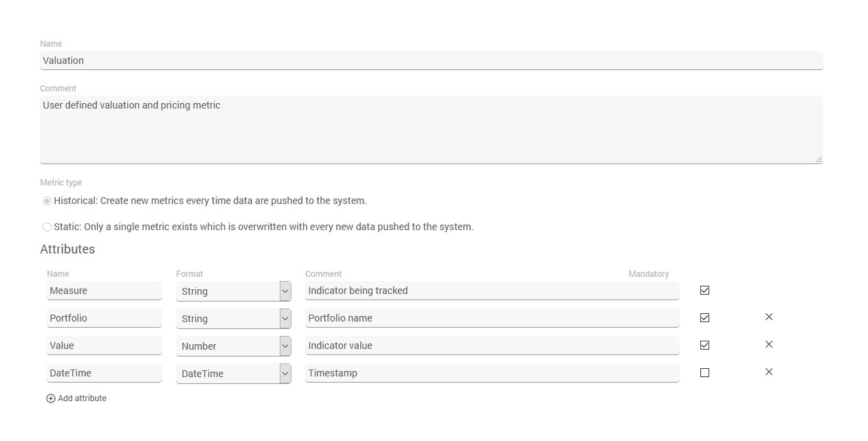
Task: Edit the 'Indicator being tracked' comment field
Action: [x=492, y=291]
